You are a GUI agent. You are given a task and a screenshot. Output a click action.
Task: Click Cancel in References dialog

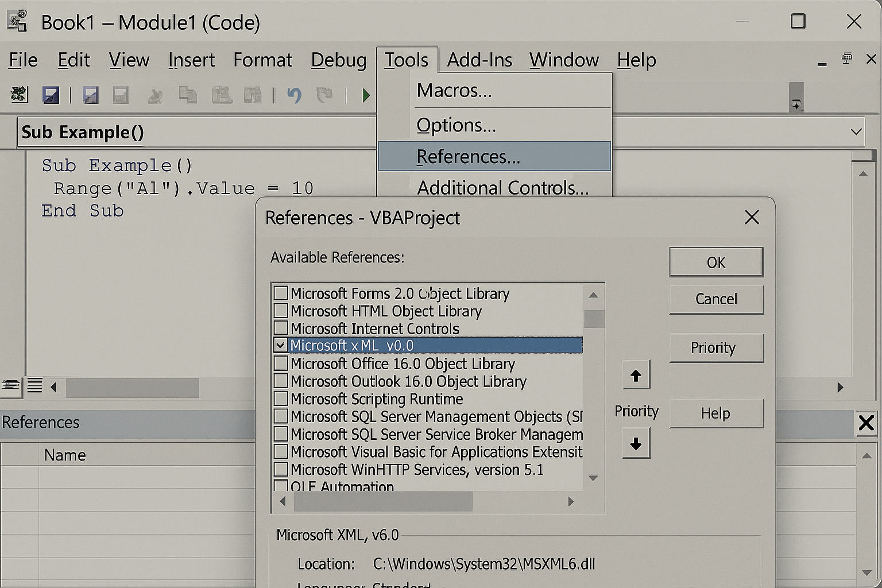click(x=716, y=299)
